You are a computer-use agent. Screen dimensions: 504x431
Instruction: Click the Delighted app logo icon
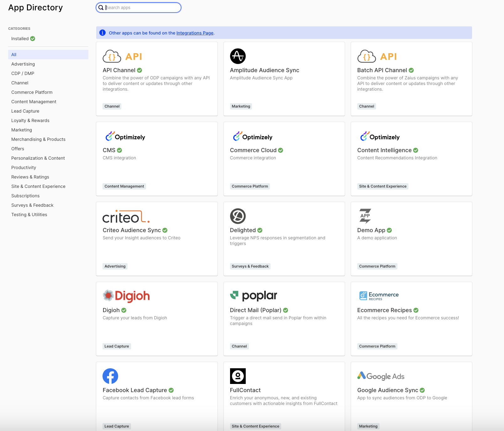(238, 216)
